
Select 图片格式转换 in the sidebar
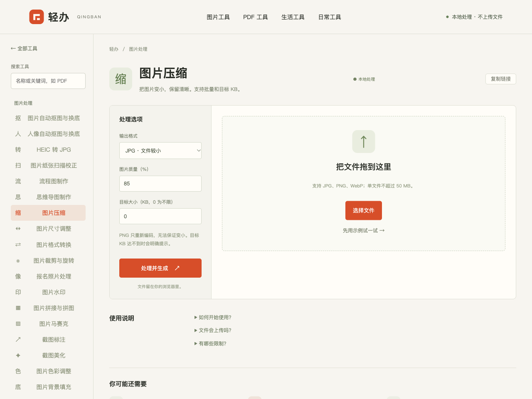(x=48, y=245)
